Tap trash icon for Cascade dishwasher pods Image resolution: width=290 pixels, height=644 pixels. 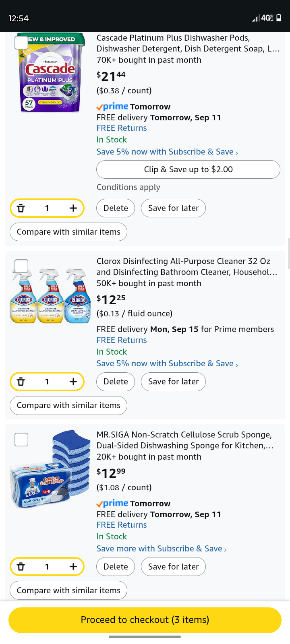tap(21, 208)
